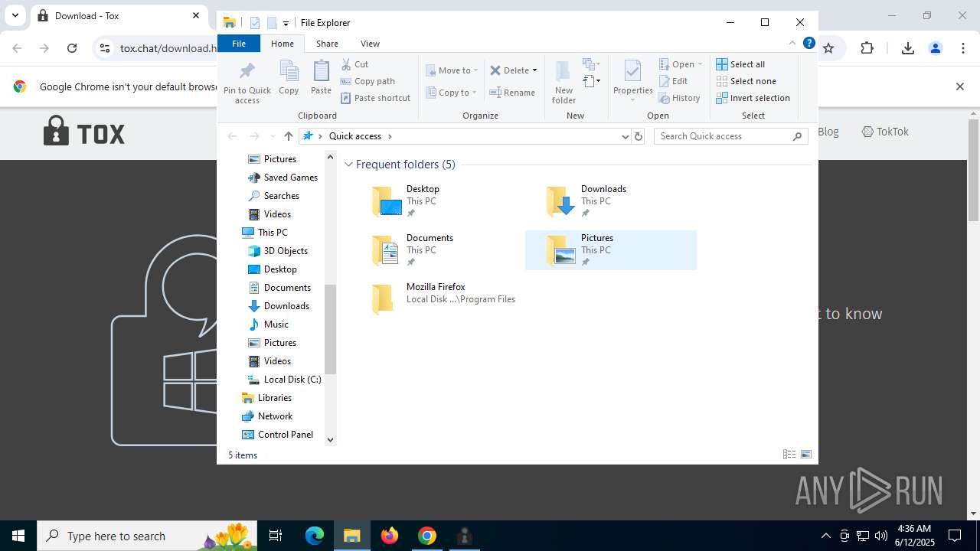Click the navigation pane scroll down arrow
980x551 pixels.
(x=331, y=440)
